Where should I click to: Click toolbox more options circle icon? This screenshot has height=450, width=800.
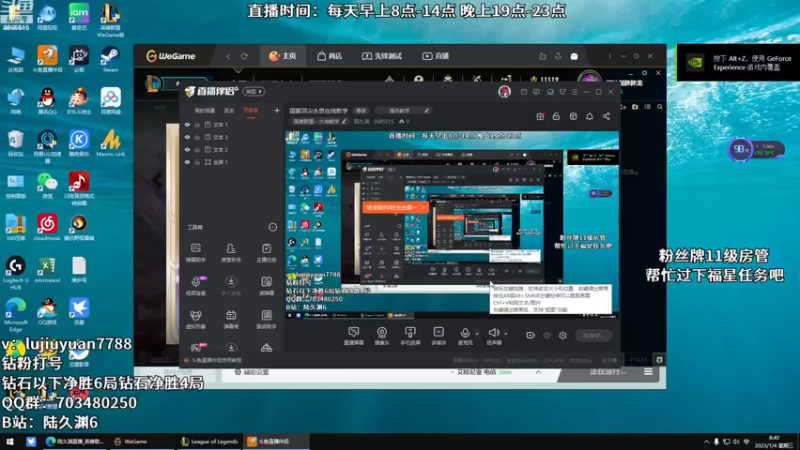[272, 227]
